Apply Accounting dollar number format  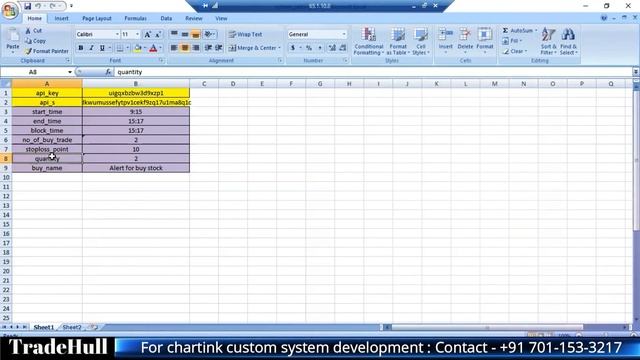coord(293,48)
